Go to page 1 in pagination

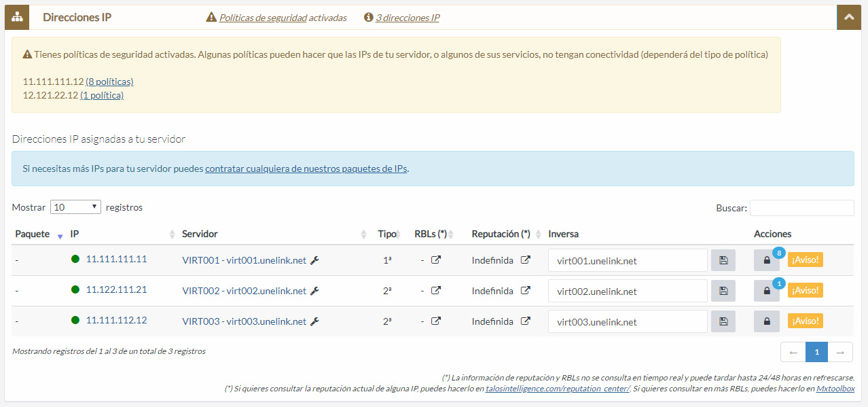click(816, 352)
